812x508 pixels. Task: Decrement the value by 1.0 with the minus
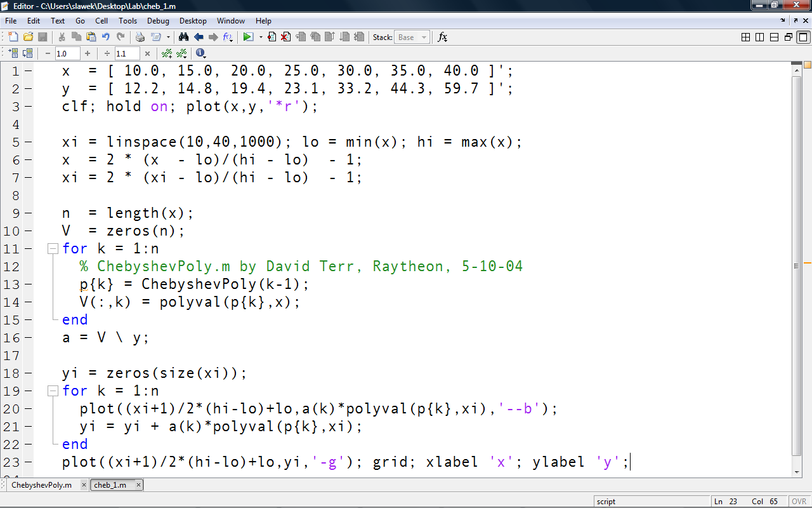tap(48, 54)
